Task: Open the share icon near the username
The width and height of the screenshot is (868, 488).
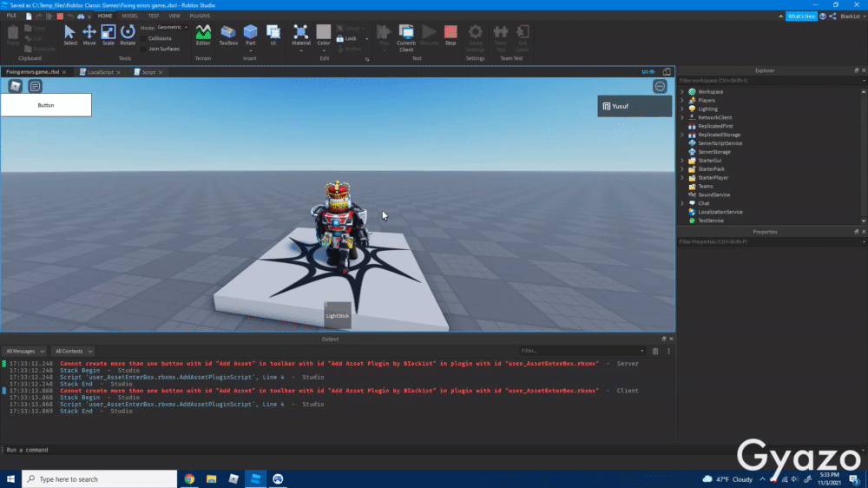Action: tap(832, 16)
